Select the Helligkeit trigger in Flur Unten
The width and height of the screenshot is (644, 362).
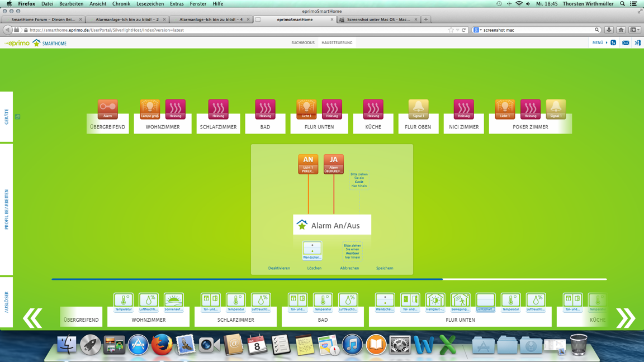[435, 302]
